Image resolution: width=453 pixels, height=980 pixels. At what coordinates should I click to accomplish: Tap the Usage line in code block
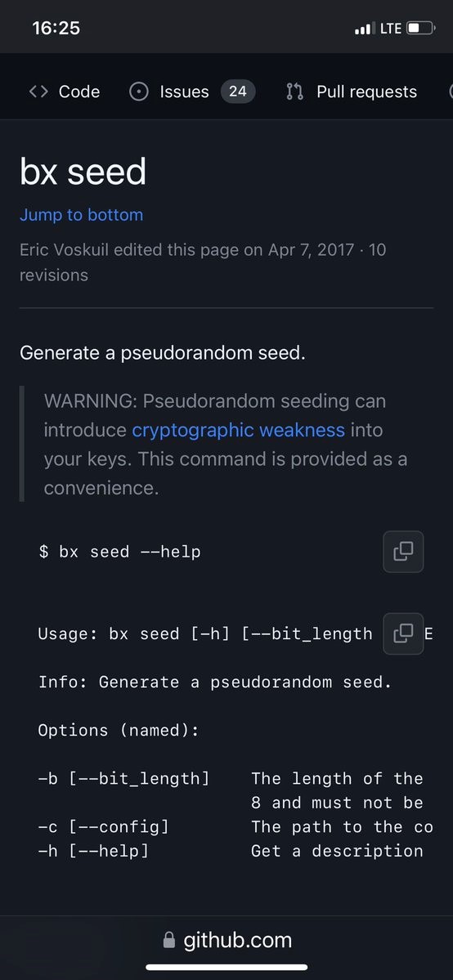point(205,633)
